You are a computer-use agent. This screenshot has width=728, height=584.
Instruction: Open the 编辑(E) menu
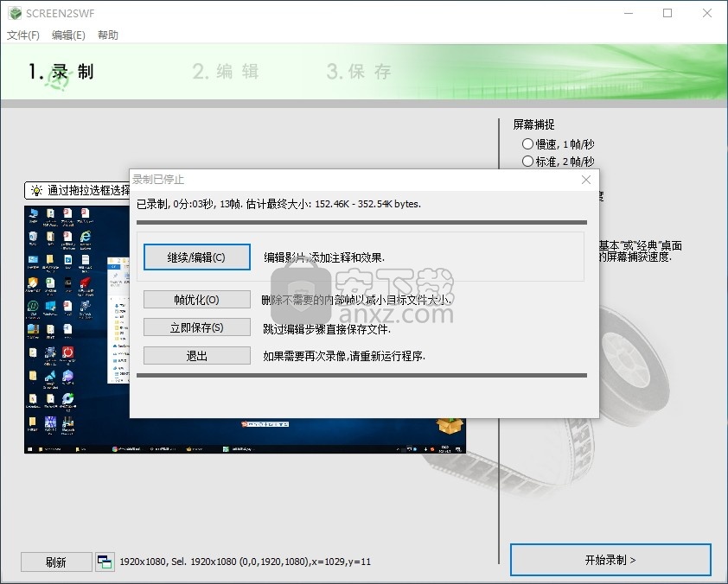pos(68,35)
